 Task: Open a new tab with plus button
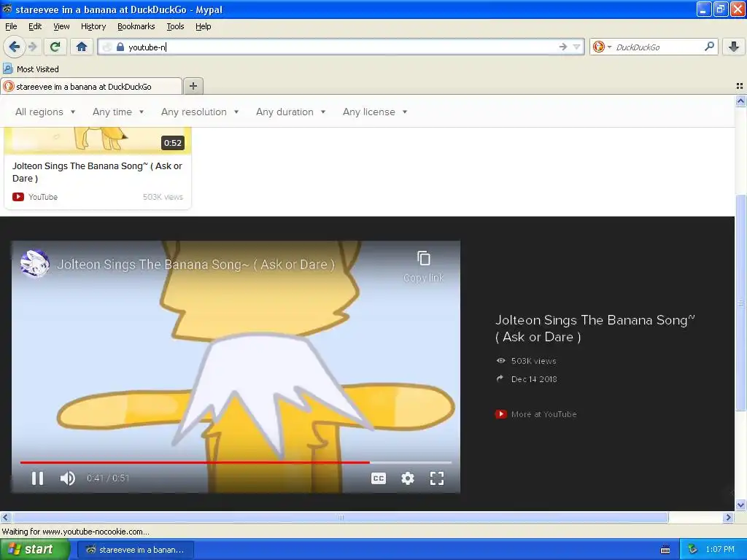(193, 86)
